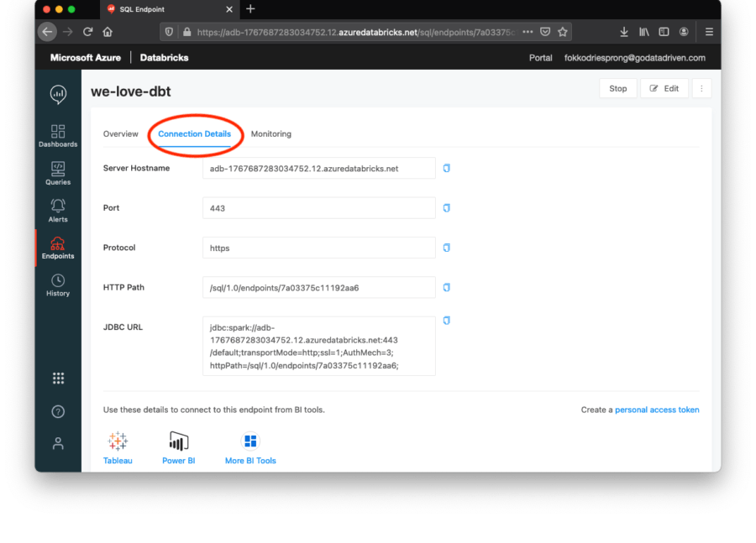This screenshot has width=756, height=543.
Task: Open the help question mark icon
Action: [x=58, y=411]
